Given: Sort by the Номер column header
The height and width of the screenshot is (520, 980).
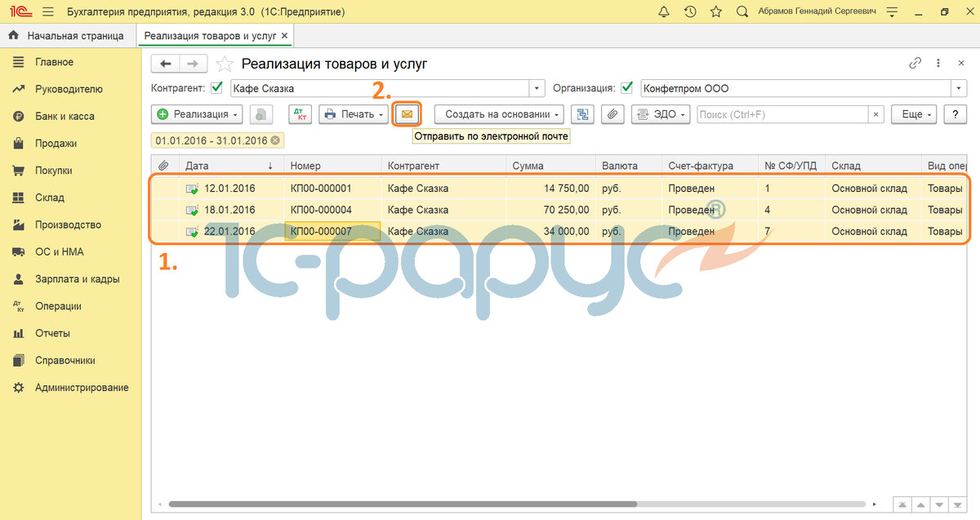Looking at the screenshot, I should 333,166.
